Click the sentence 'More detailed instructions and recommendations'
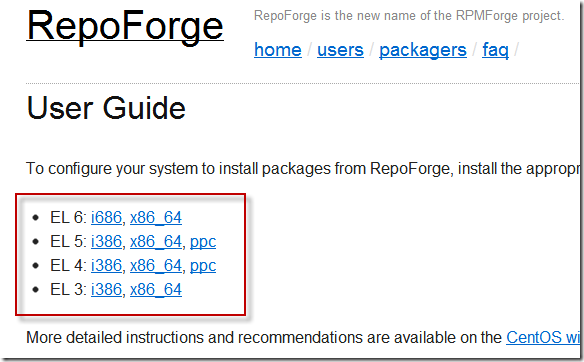Viewport: 584px width, 362px height. pos(264,338)
